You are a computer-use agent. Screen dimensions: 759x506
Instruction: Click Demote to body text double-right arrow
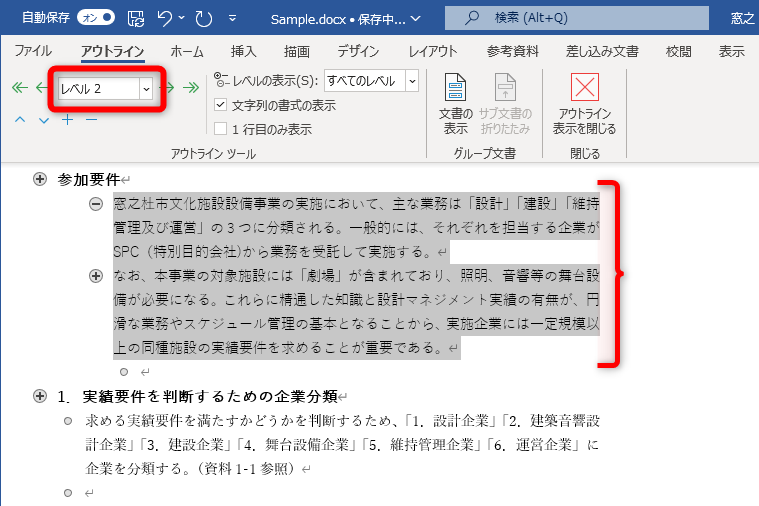coord(191,88)
